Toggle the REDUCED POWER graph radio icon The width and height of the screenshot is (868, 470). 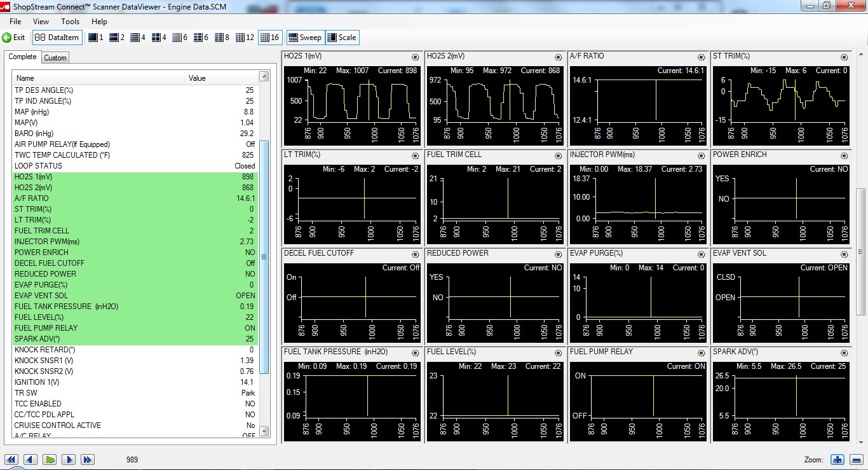558,254
